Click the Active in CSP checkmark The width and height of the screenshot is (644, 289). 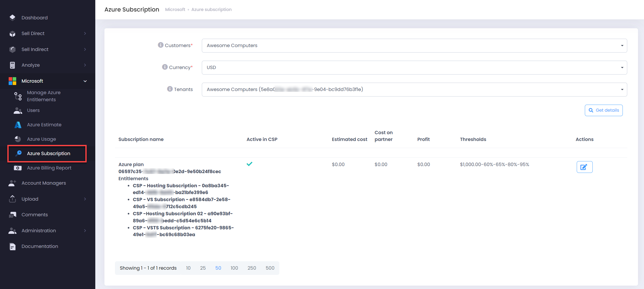249,164
